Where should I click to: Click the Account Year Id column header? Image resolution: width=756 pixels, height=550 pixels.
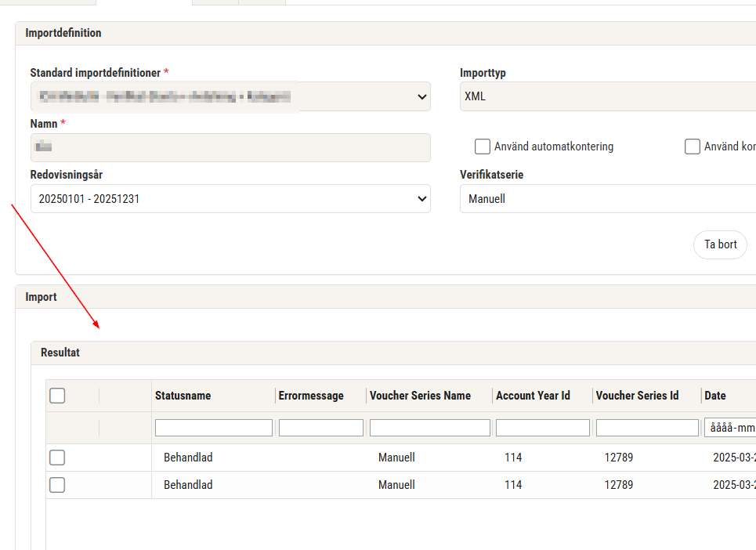point(533,396)
